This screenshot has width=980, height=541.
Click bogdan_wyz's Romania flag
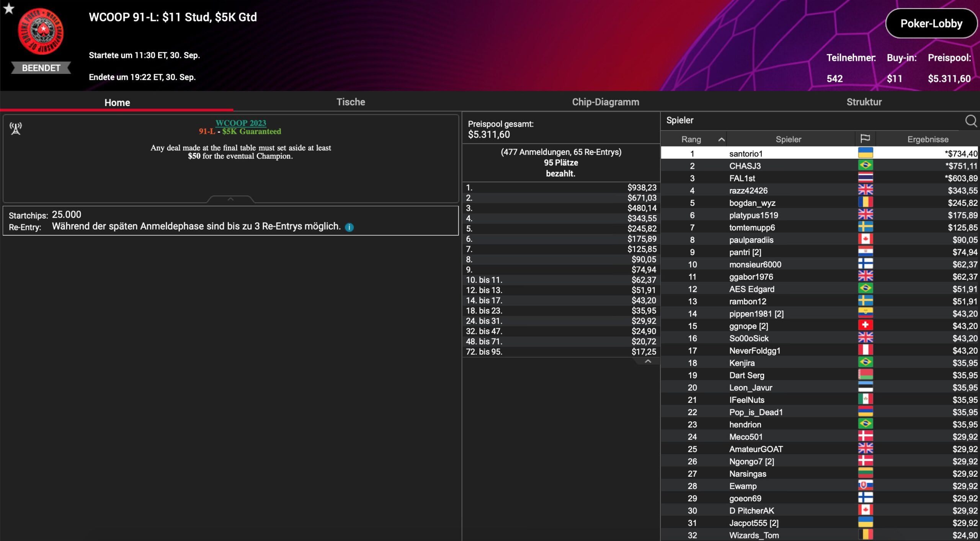point(865,202)
